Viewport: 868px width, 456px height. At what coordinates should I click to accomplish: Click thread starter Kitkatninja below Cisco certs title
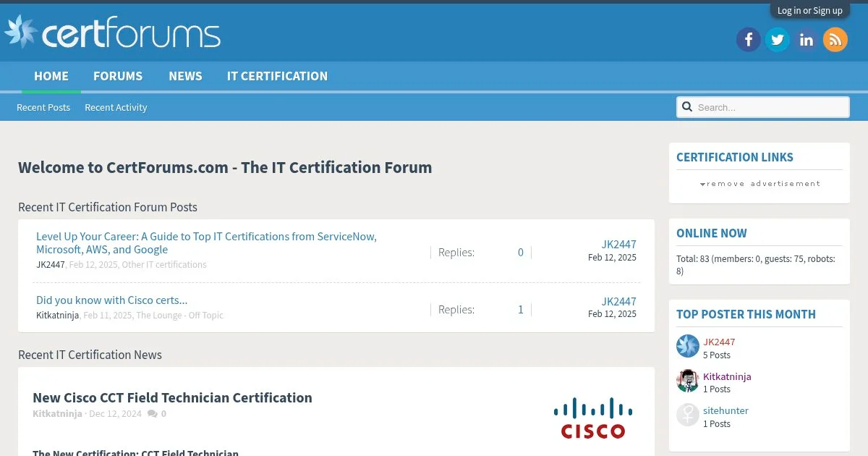click(58, 316)
